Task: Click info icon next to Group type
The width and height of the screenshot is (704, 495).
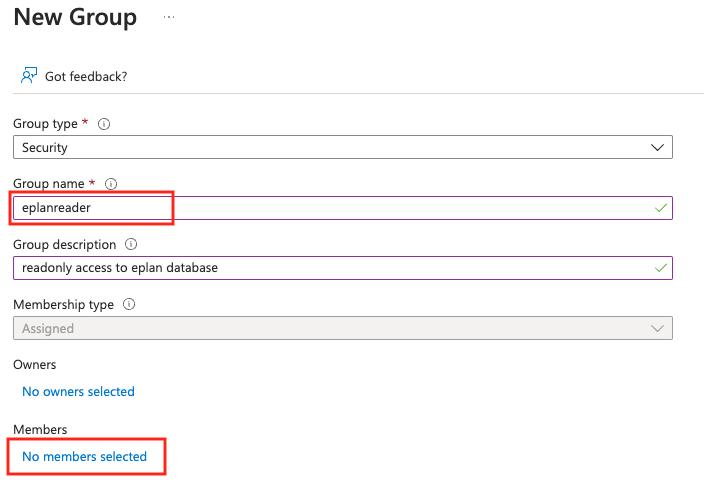Action: [x=104, y=125]
